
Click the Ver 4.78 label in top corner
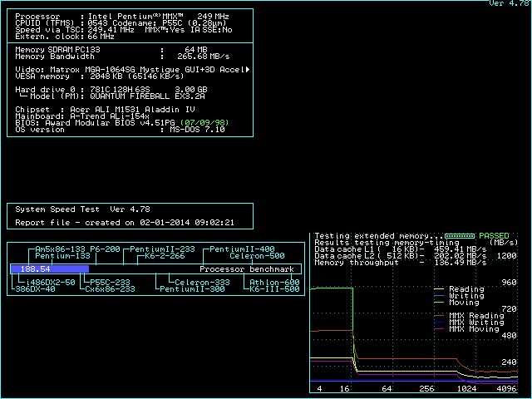[x=508, y=4]
